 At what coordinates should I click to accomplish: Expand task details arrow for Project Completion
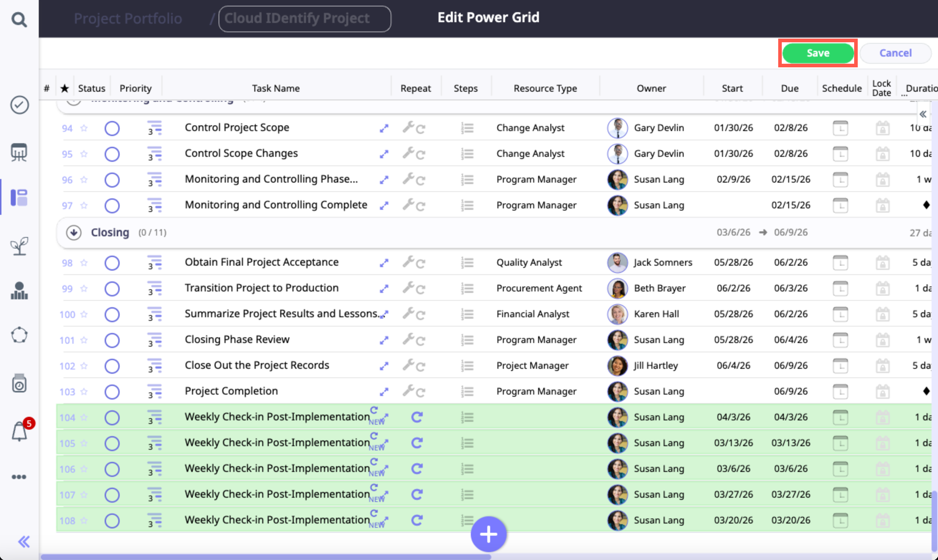(384, 392)
